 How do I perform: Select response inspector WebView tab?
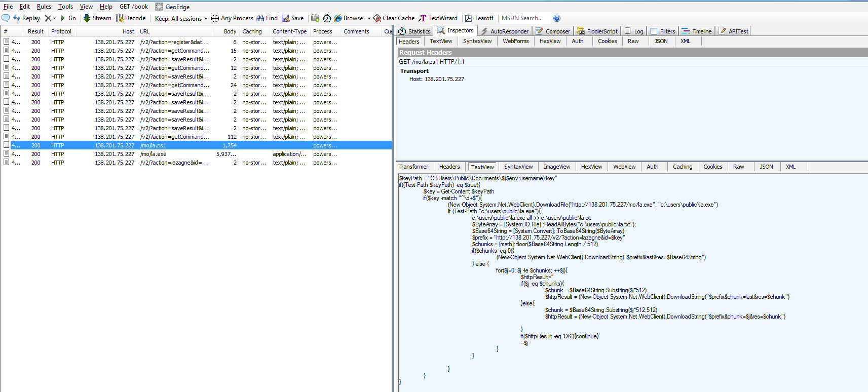click(x=624, y=167)
